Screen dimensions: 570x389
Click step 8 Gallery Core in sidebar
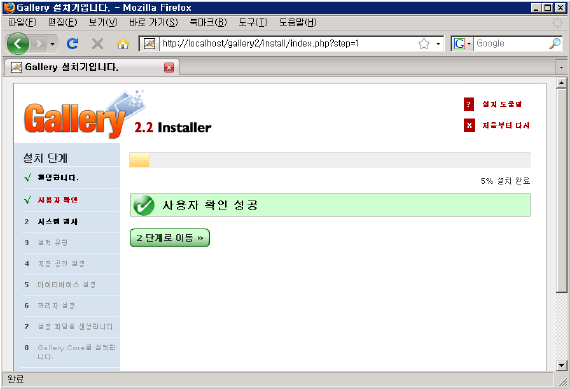[x=76, y=352]
